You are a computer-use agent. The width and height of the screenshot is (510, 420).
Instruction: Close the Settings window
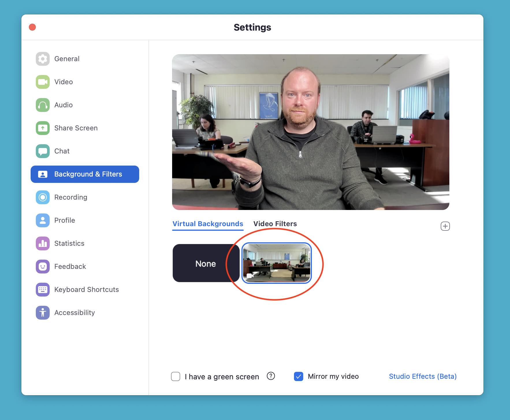coord(32,27)
